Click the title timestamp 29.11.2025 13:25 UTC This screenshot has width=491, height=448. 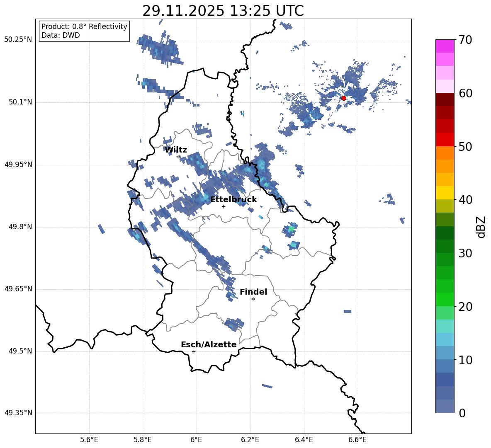point(223,11)
